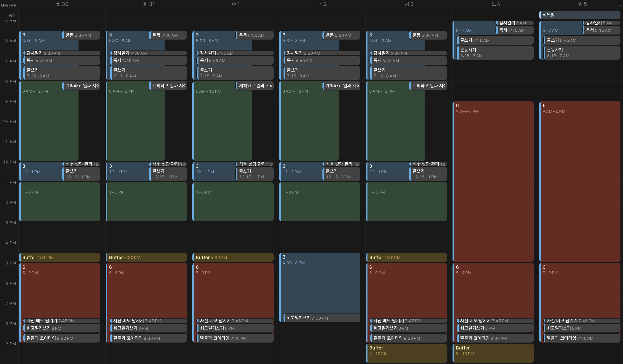Viewport: 623px width, 364px height.
Task: Click the plus-minus zoom icon in header
Action: 620,4
